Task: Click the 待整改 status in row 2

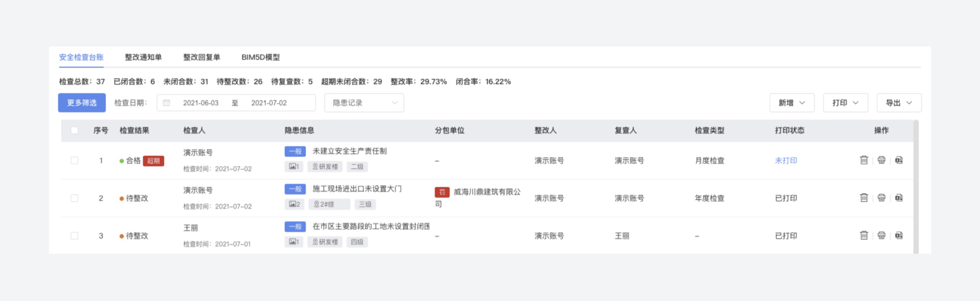Action: tap(134, 198)
